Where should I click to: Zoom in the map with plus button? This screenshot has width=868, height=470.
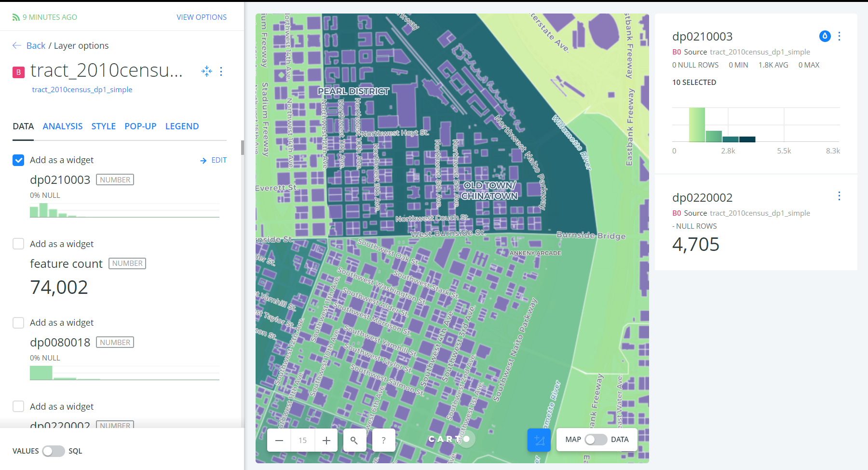326,440
